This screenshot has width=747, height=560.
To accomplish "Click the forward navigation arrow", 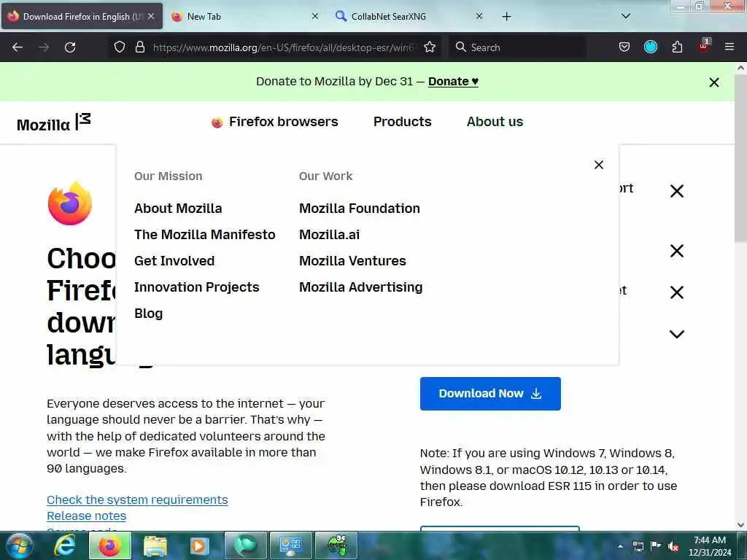I will click(44, 47).
